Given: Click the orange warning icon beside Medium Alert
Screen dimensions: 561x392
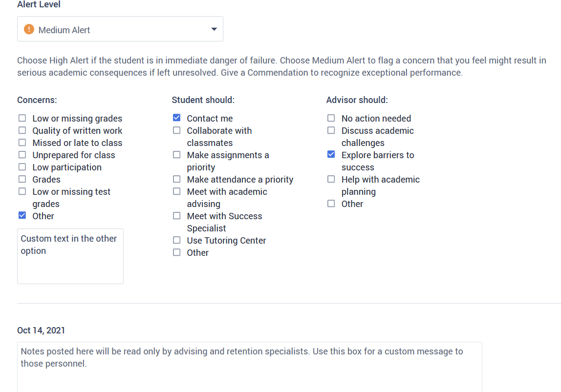Looking at the screenshot, I should click(29, 29).
